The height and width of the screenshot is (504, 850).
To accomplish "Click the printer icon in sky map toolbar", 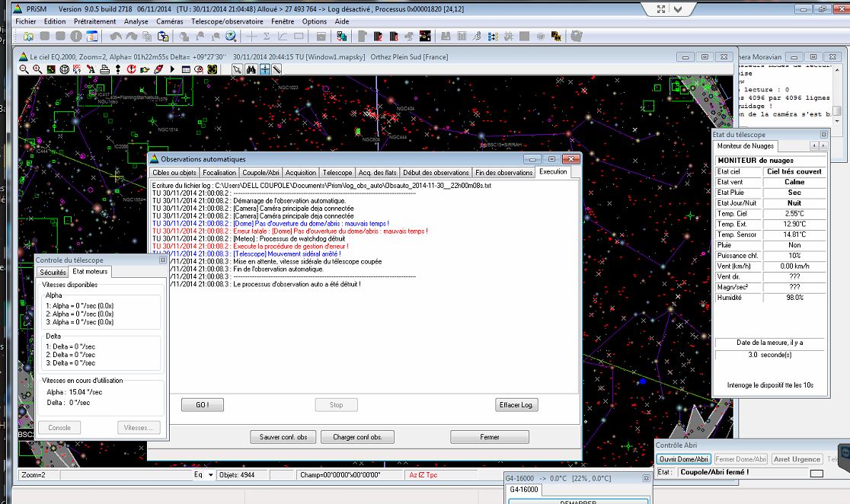I will coord(105,69).
